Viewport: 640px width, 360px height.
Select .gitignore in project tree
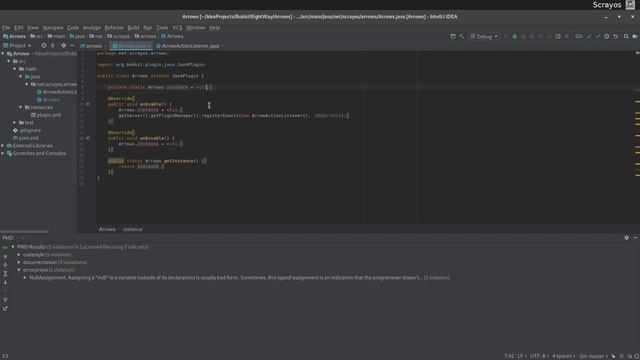(x=27, y=130)
